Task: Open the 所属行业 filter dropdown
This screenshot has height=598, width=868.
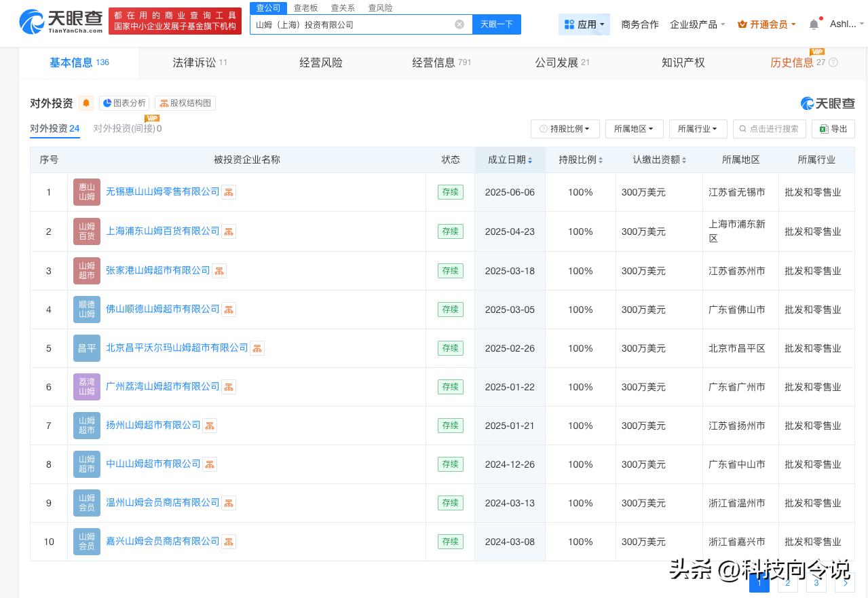Action: click(698, 129)
